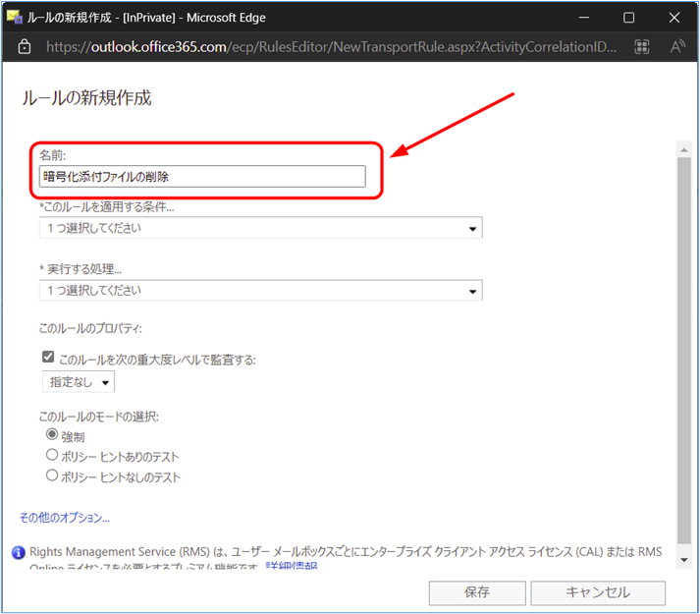Open the 詳細情報 link

click(x=292, y=566)
